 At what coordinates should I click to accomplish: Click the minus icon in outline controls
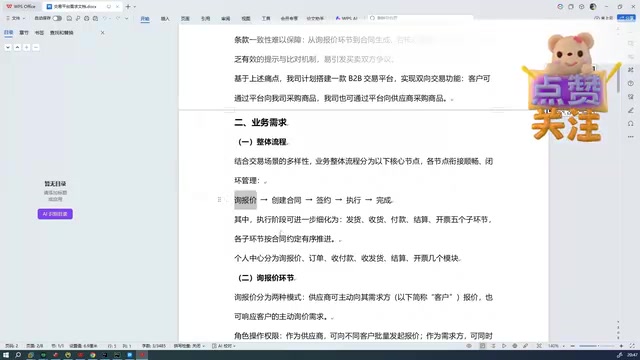36,47
